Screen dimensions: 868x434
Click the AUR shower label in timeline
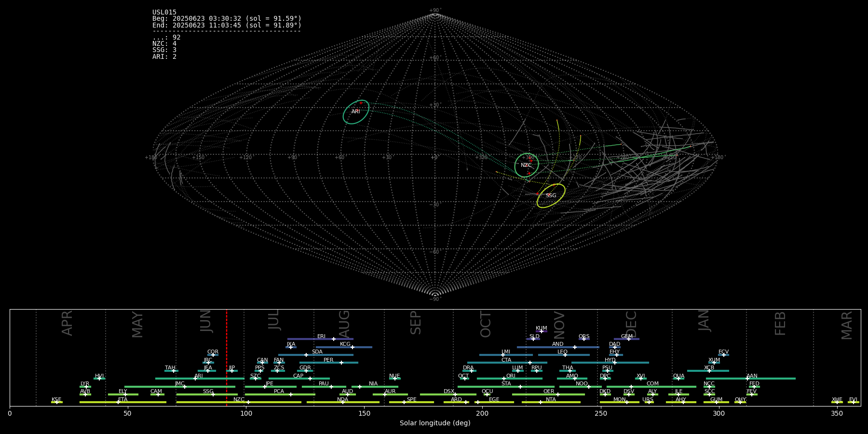click(x=390, y=392)
